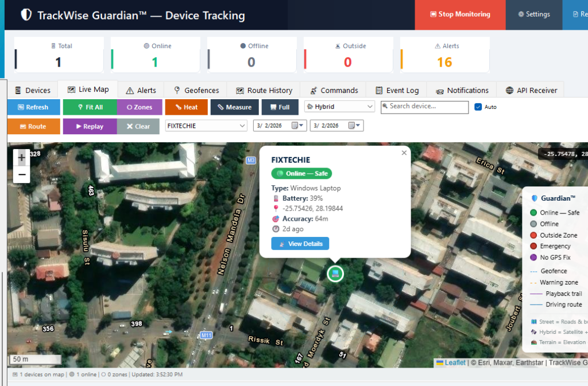Click the Guardian shield icon in legend
Viewport: 588px width, 386px height.
(x=535, y=198)
